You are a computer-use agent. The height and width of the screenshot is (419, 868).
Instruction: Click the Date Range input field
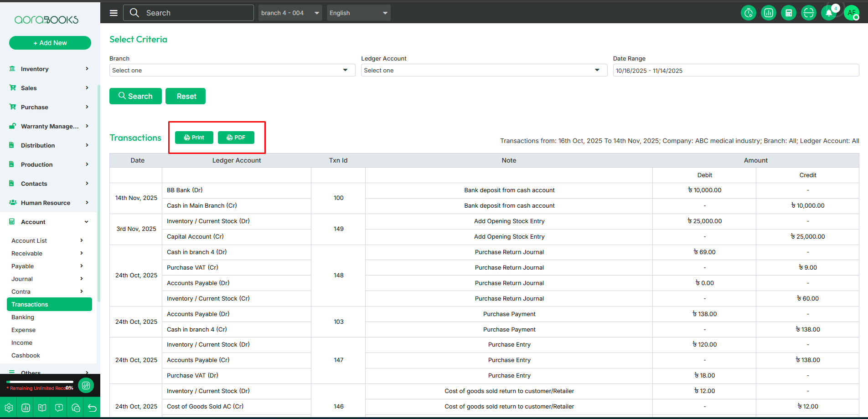(735, 71)
